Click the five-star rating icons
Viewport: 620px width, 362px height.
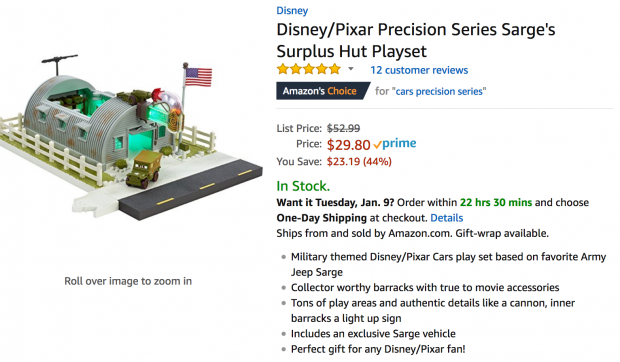[309, 70]
